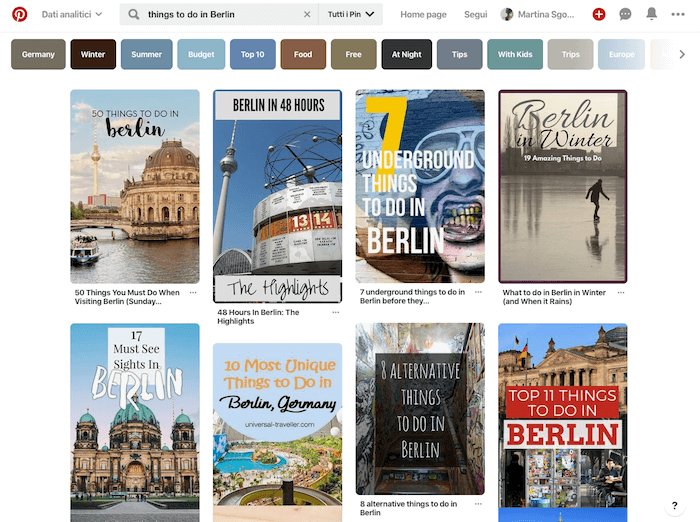
Task: Open options dots for 8 alternative things pin
Action: (478, 504)
